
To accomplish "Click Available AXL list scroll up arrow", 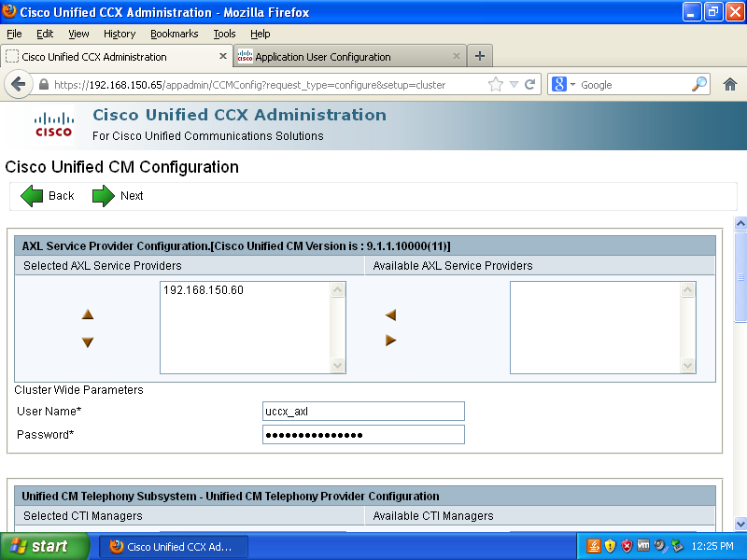I will tap(688, 289).
